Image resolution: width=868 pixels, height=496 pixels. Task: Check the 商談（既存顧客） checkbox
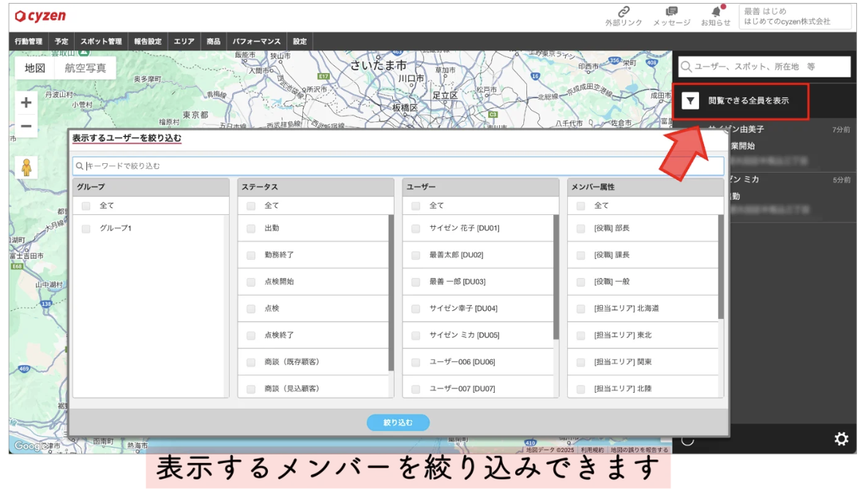click(251, 362)
